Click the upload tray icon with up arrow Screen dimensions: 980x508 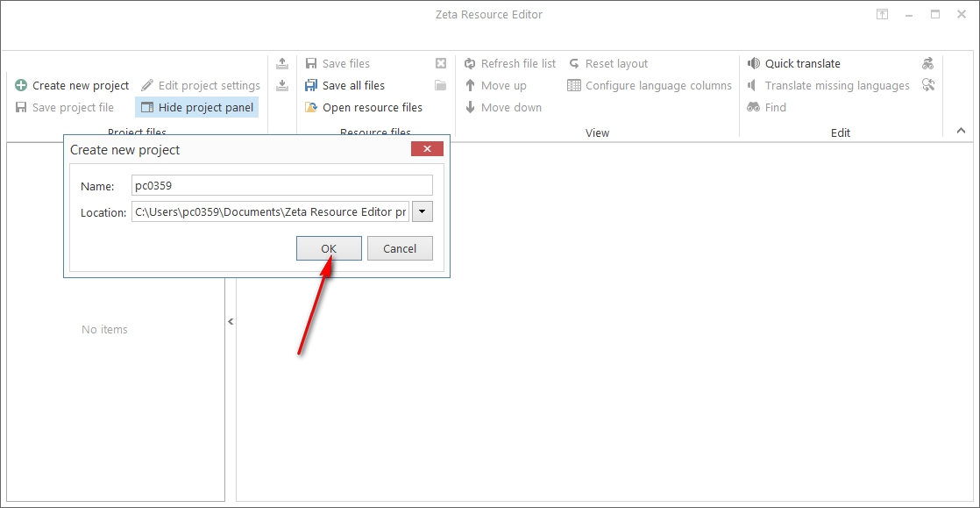point(282,63)
